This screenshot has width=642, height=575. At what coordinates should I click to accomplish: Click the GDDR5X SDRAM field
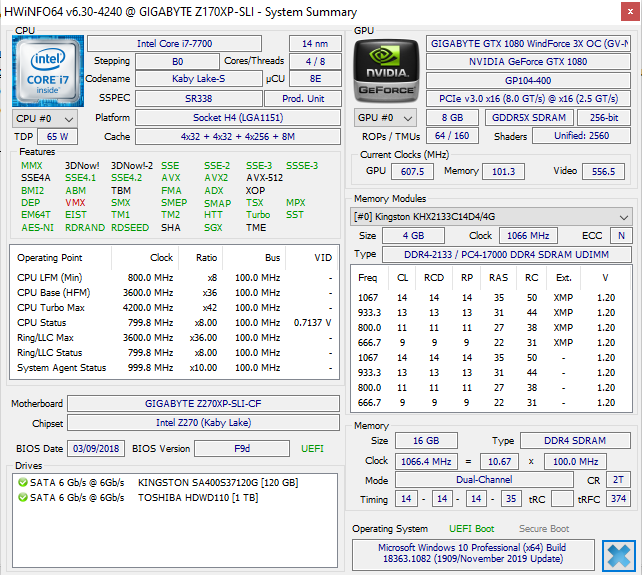tap(529, 118)
